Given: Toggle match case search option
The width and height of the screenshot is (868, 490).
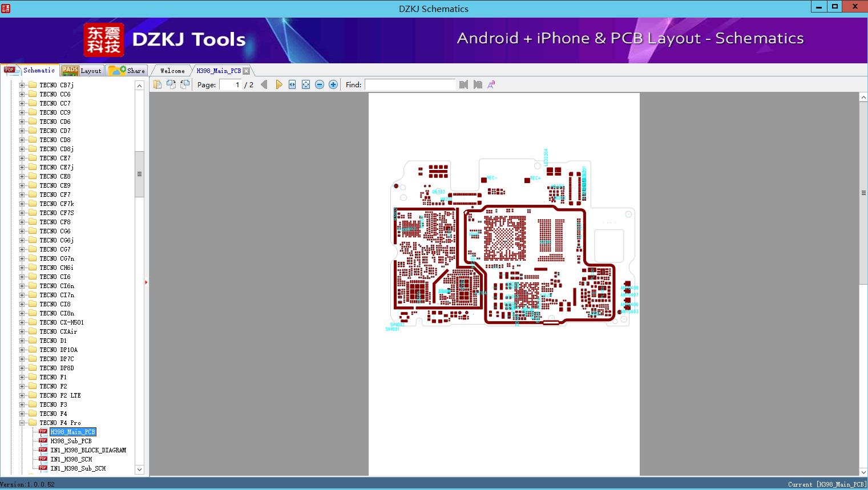Looking at the screenshot, I should click(x=491, y=84).
